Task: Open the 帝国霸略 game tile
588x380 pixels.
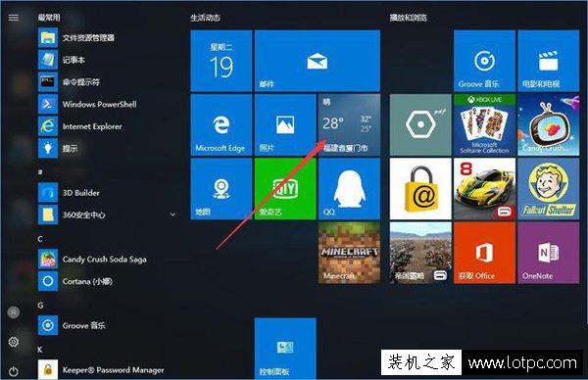Action: [420, 253]
